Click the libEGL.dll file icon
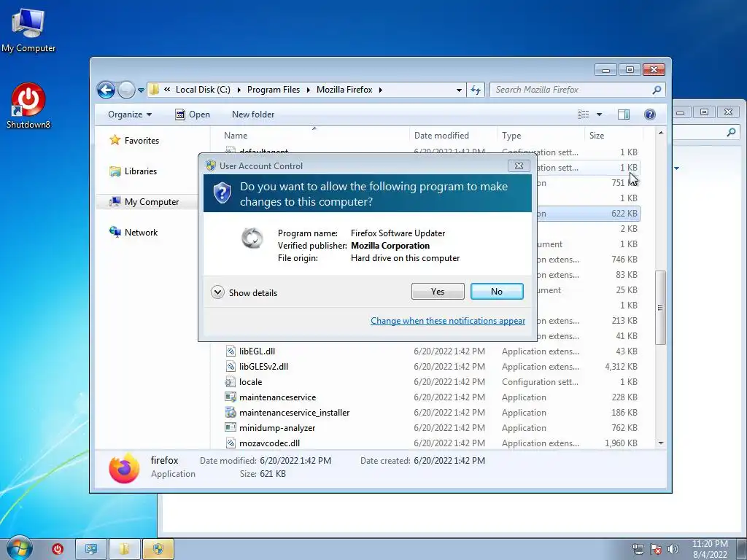This screenshot has width=747, height=560. tap(230, 351)
